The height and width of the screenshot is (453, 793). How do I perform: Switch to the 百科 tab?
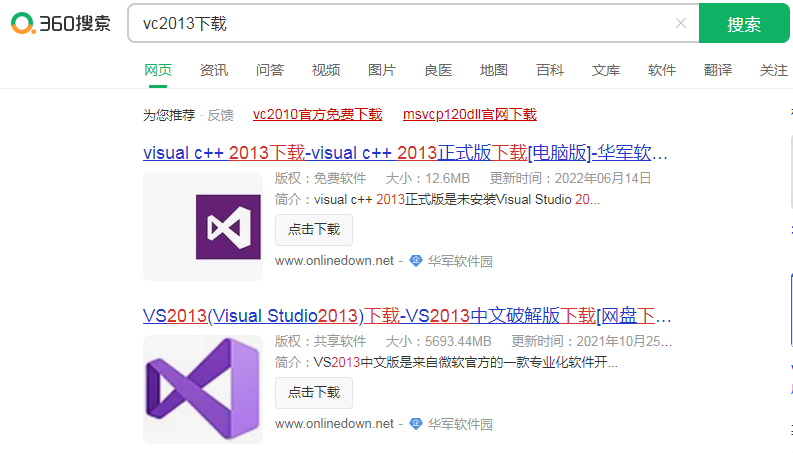tap(550, 70)
